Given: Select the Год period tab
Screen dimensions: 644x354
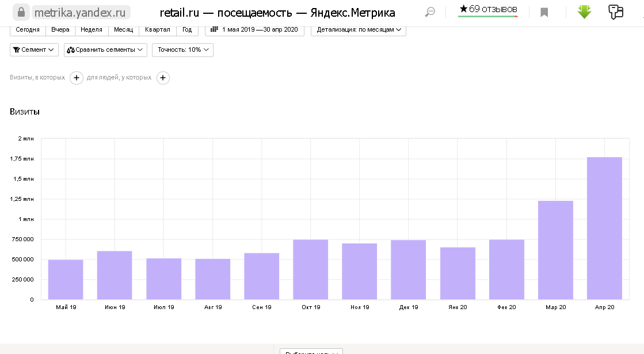Looking at the screenshot, I should [x=187, y=30].
